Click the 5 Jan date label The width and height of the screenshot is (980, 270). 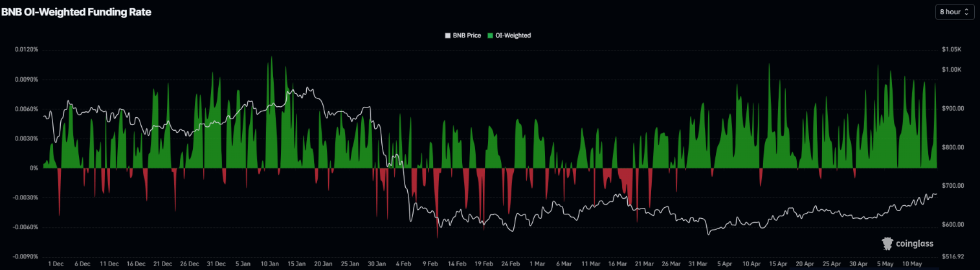pyautogui.click(x=243, y=264)
